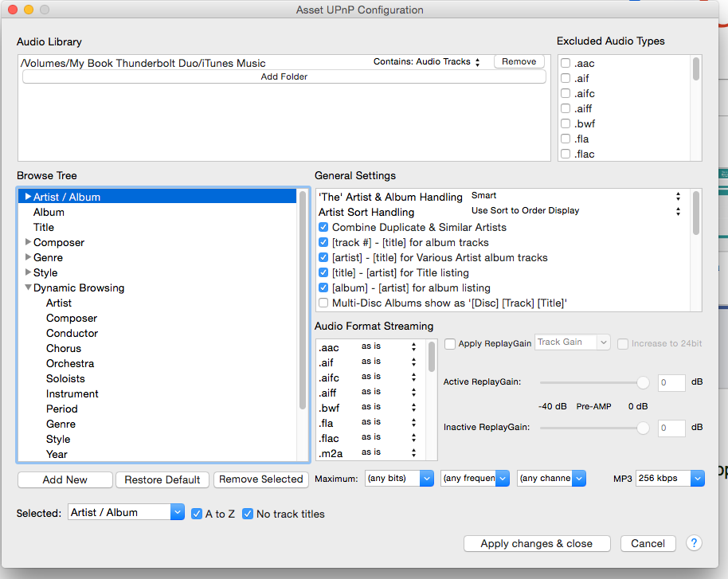The width and height of the screenshot is (728, 579).
Task: Click the Browse Tree scrollbar
Action: click(x=303, y=300)
